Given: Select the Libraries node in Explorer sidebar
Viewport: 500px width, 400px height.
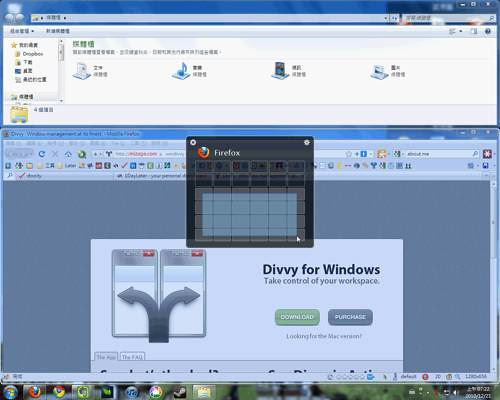Looking at the screenshot, I should coord(22,97).
